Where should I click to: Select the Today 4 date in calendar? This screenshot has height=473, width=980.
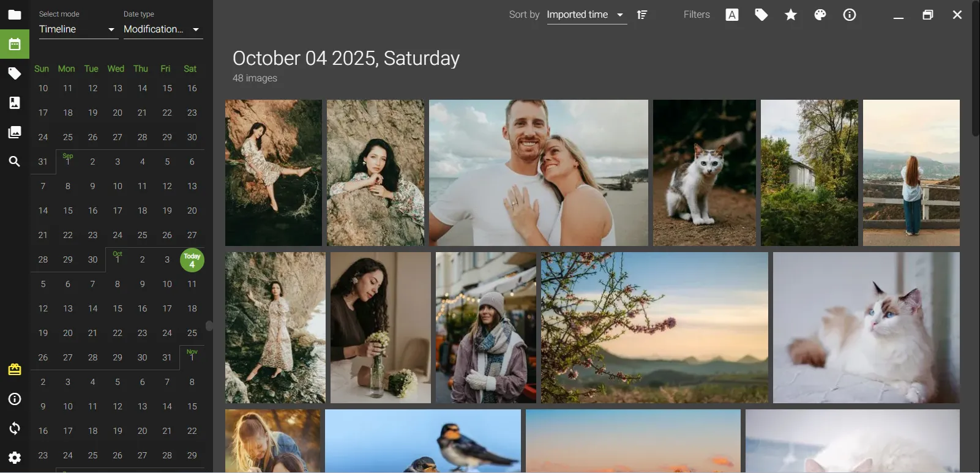pyautogui.click(x=192, y=260)
